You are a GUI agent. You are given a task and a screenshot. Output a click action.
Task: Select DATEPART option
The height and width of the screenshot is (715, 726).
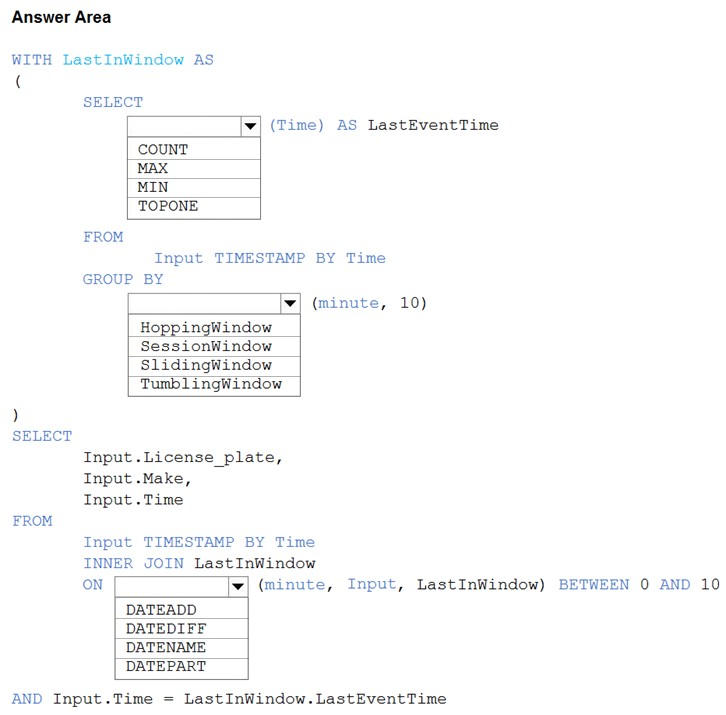pyautogui.click(x=182, y=667)
